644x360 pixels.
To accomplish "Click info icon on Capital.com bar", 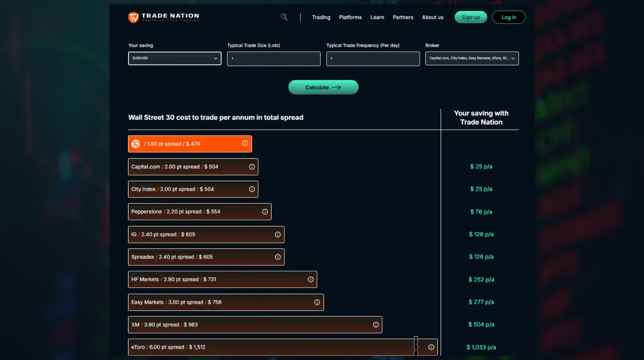I will 252,167.
